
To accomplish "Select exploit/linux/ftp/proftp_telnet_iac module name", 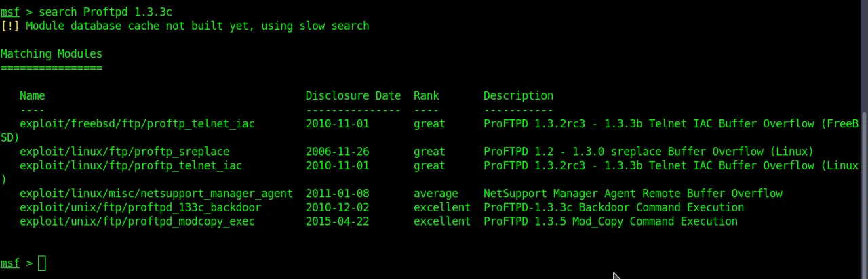I will point(131,166).
